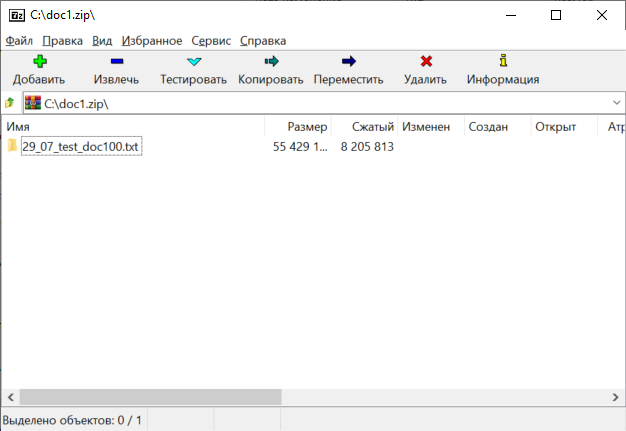Sort by the Открыт column header
Viewport: 626px width, 431px height.
click(564, 127)
